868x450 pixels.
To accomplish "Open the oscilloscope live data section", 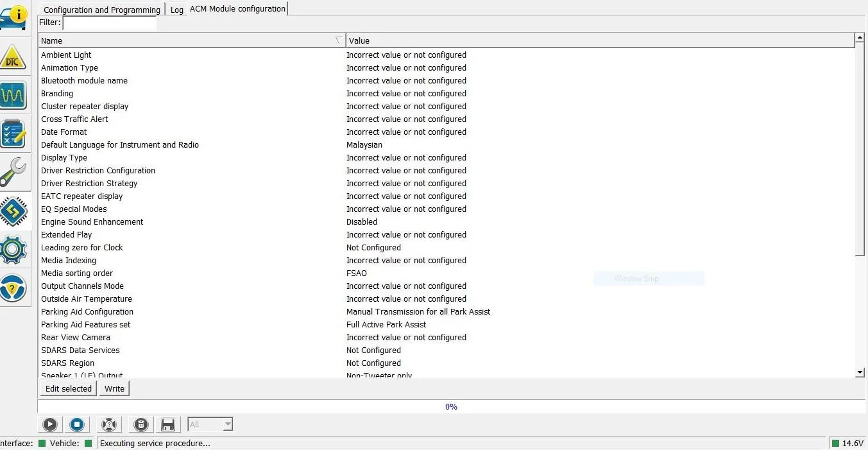I will pos(13,96).
